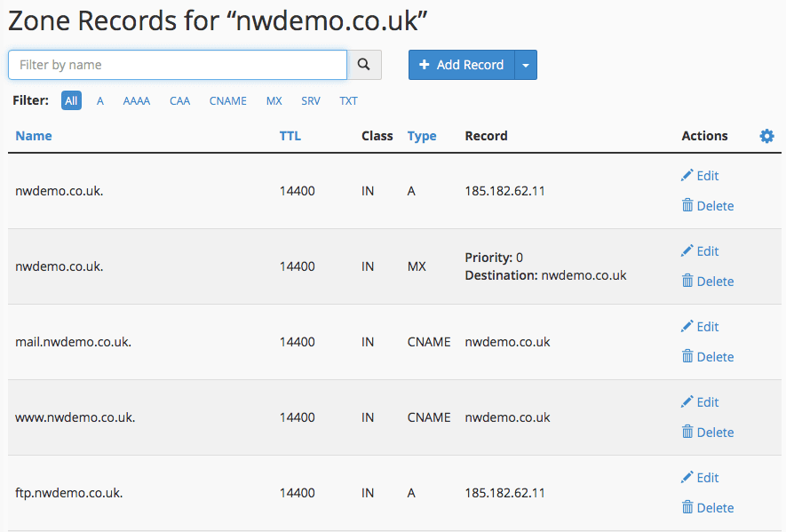Select the All filter
786x532 pixels.
71,100
